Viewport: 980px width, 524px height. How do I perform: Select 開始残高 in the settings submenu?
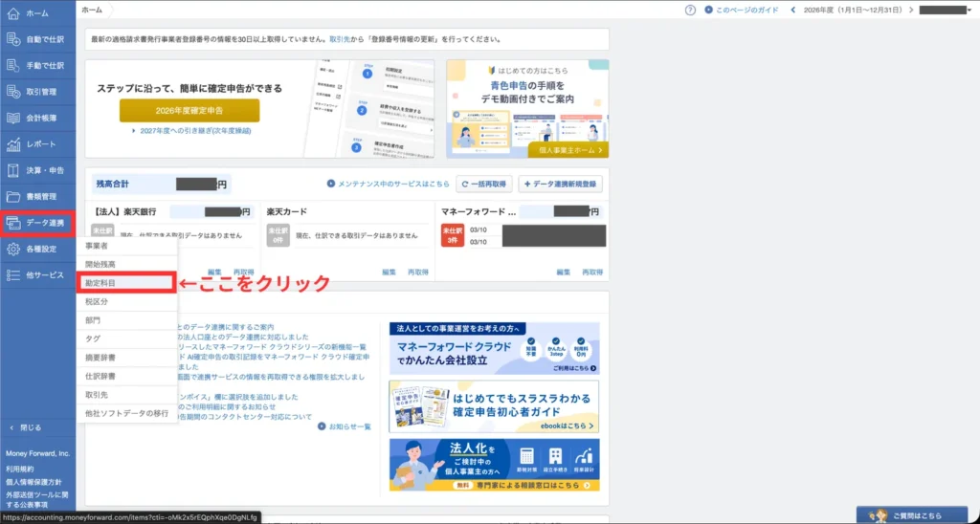pos(127,264)
